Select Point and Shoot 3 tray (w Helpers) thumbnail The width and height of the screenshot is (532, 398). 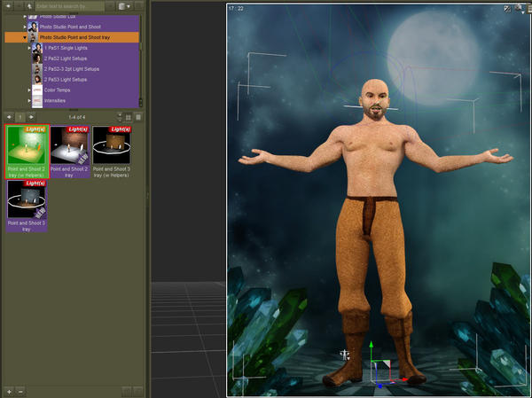112,152
